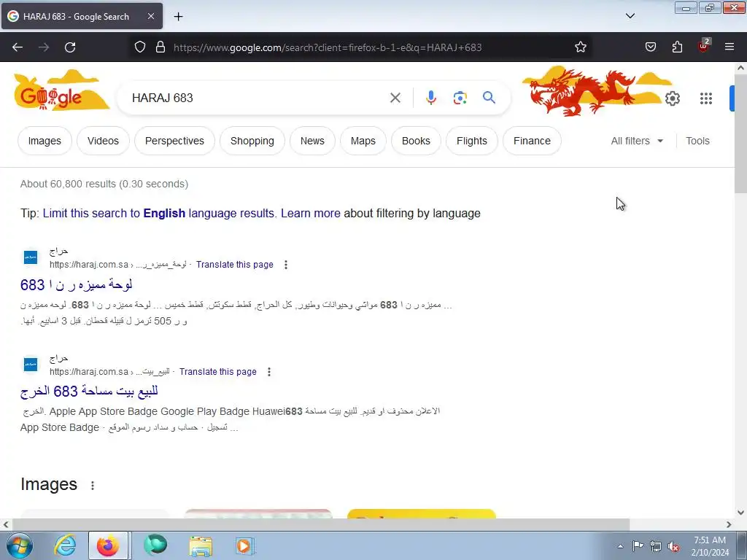747x560 pixels.
Task: Open the Windows Start menu
Action: tap(20, 545)
